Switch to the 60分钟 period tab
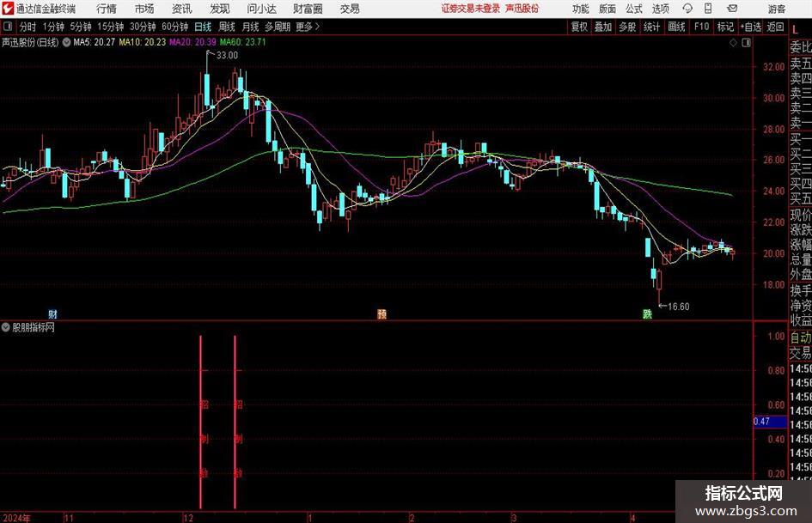Viewport: 812px width, 523px height. point(175,27)
